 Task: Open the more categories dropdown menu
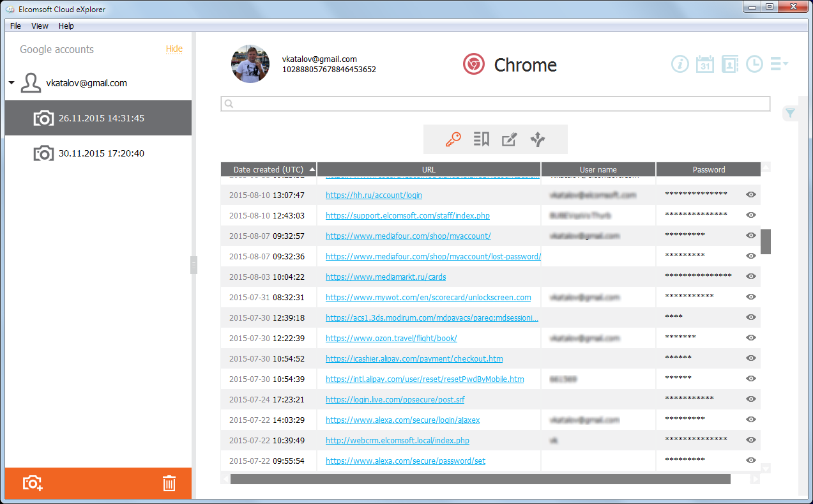pyautogui.click(x=779, y=64)
